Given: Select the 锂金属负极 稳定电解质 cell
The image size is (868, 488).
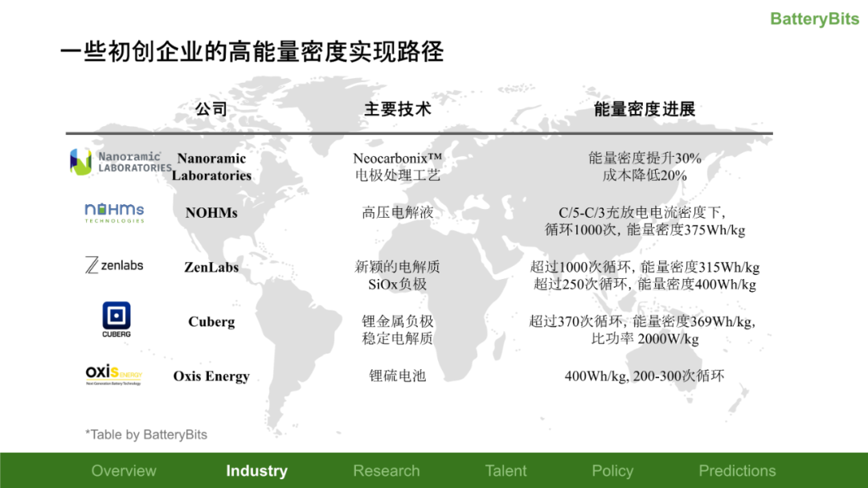Looking at the screenshot, I should point(398,330).
